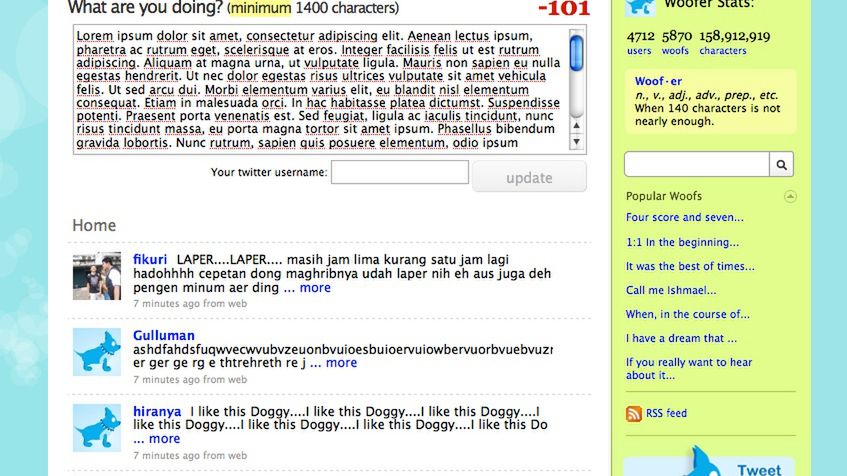The height and width of the screenshot is (476, 847).
Task: Open the Gulluman username link
Action: click(164, 336)
